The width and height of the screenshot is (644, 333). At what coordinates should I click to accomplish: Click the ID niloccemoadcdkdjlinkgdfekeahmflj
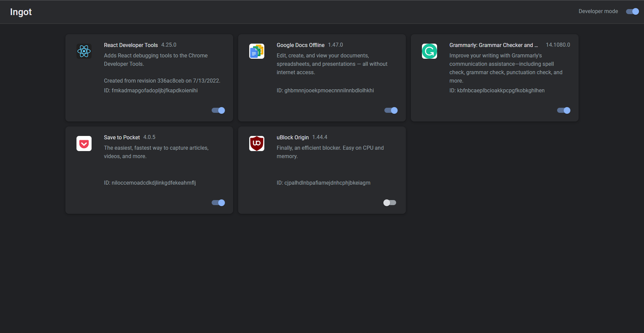150,183
